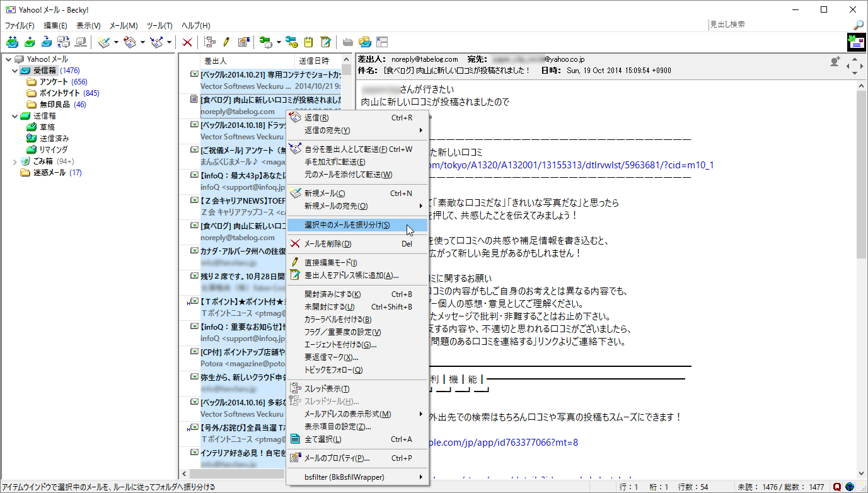
Task: Collapse the 送信箱 folder node
Action: pyautogui.click(x=15, y=116)
